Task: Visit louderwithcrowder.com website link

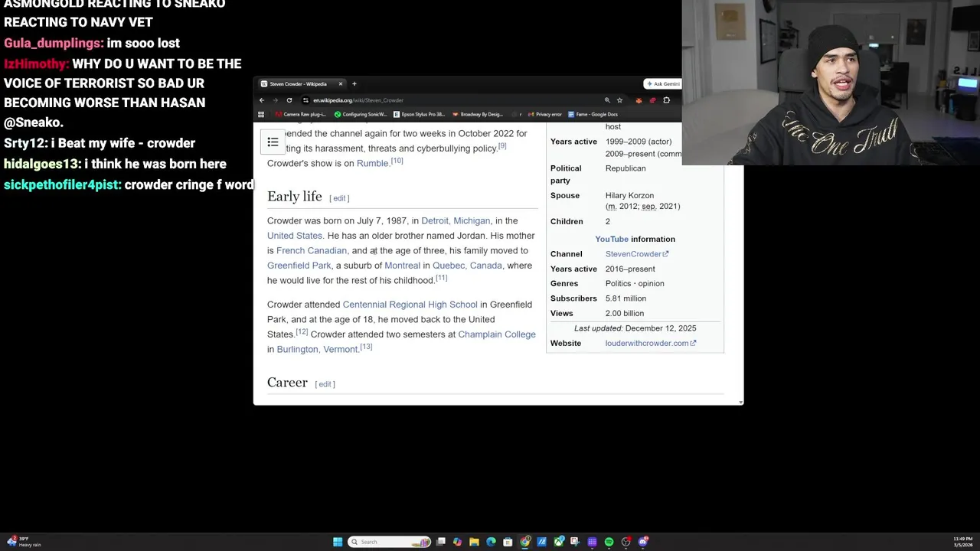Action: (651, 343)
